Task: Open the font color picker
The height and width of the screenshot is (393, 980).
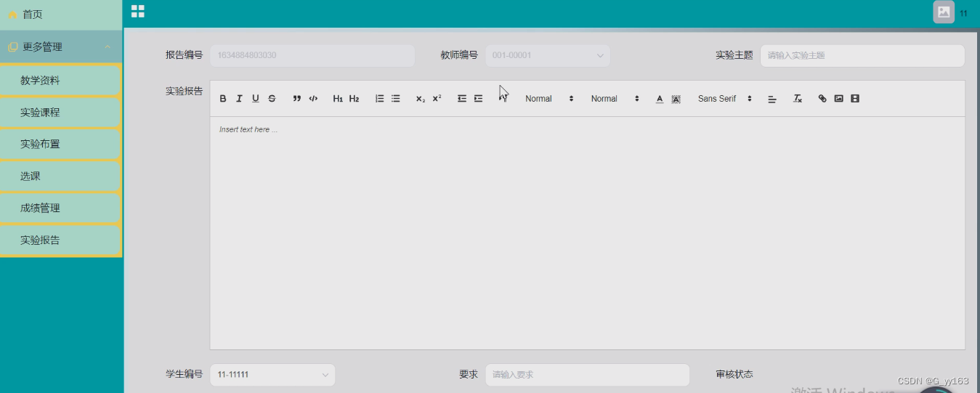Action: (x=660, y=99)
